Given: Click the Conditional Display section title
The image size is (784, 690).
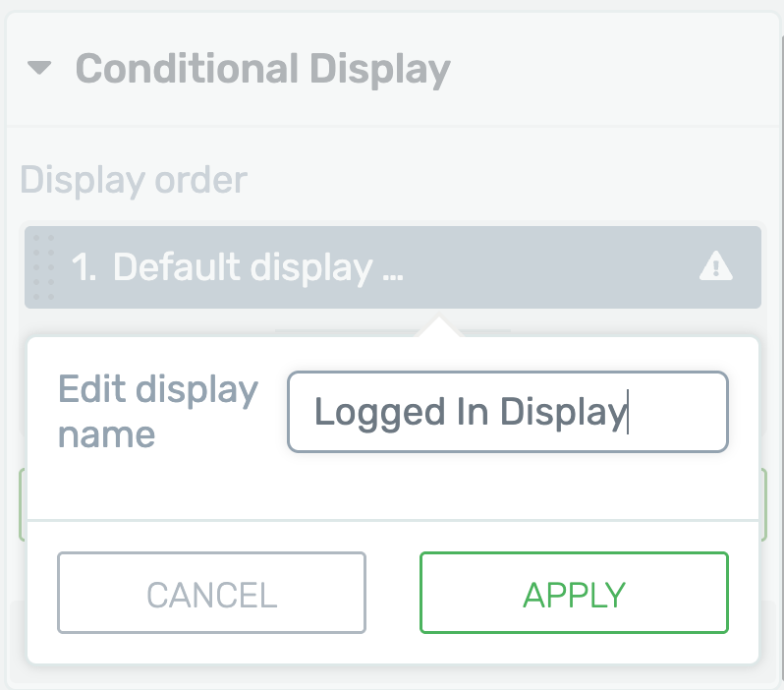Looking at the screenshot, I should 263,70.
